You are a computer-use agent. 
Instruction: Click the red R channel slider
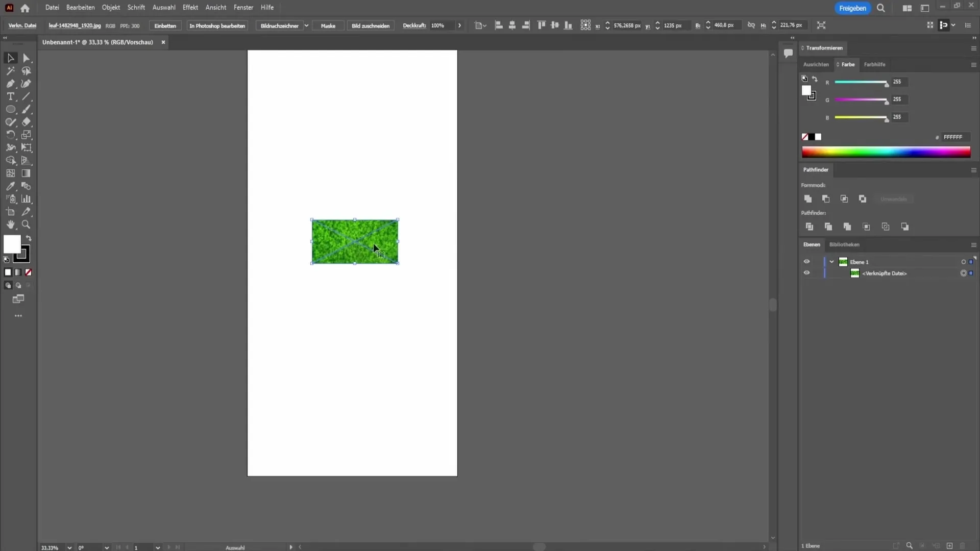[861, 82]
